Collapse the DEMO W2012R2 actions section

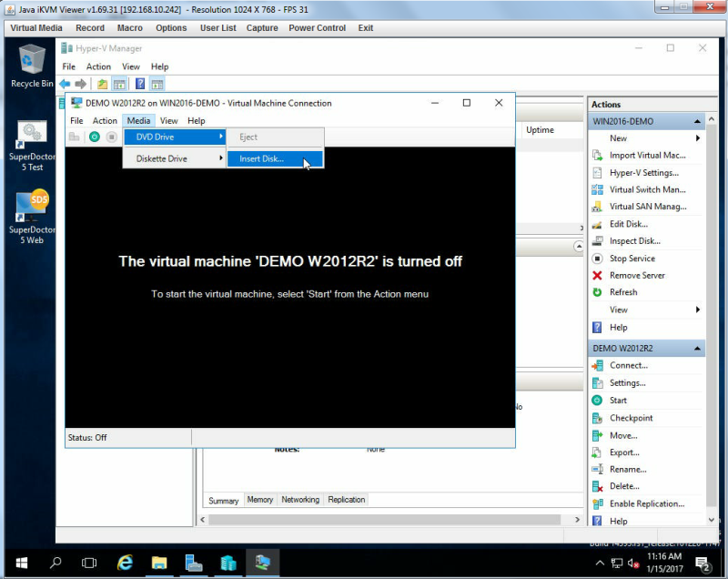[x=697, y=349]
